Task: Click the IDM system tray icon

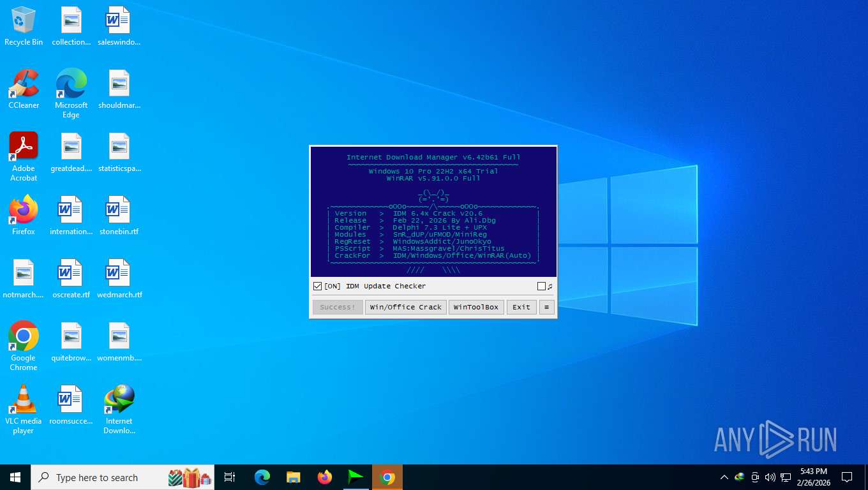Action: click(x=740, y=477)
